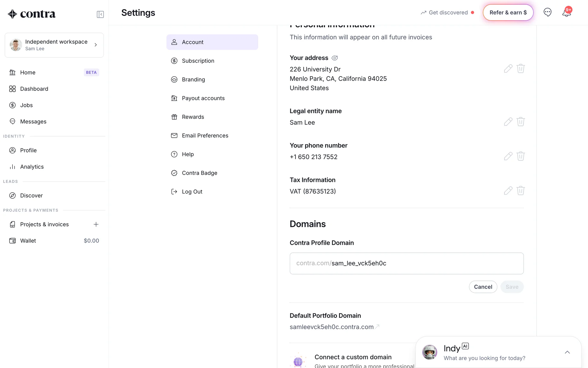
Task: Click the Get discovered link
Action: point(448,13)
